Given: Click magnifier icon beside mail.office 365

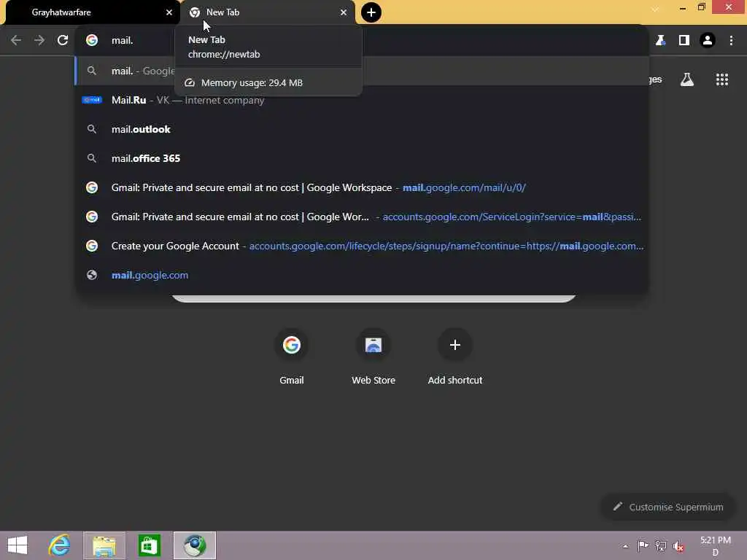Looking at the screenshot, I should click(92, 158).
